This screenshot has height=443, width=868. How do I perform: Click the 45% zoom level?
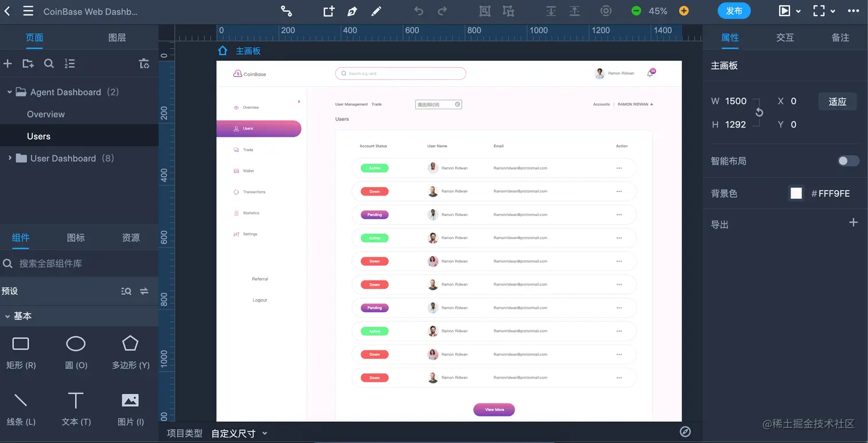pos(658,11)
